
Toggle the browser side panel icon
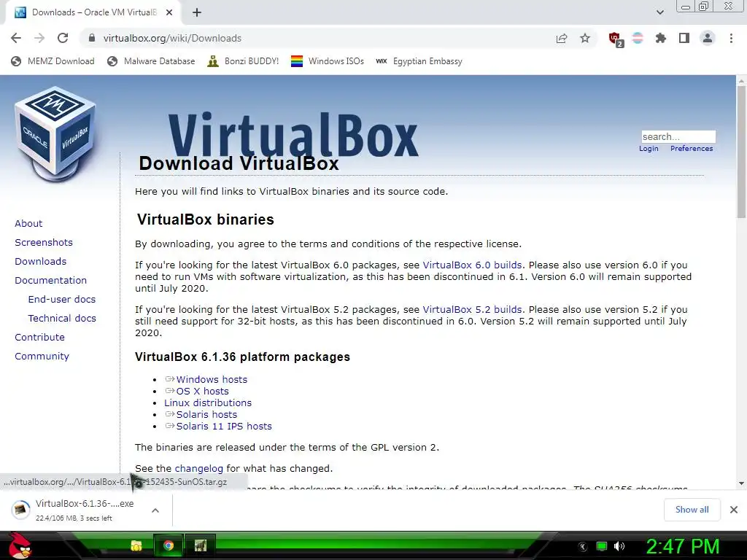click(684, 38)
